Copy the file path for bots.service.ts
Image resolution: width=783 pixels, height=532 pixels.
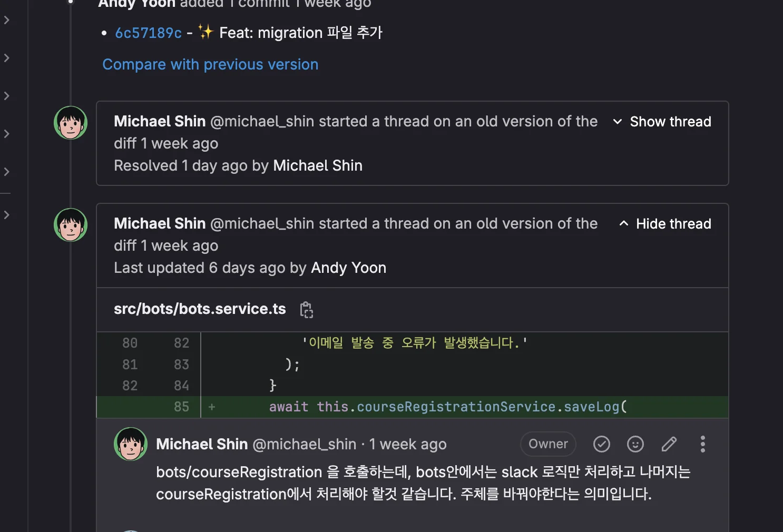tap(306, 309)
